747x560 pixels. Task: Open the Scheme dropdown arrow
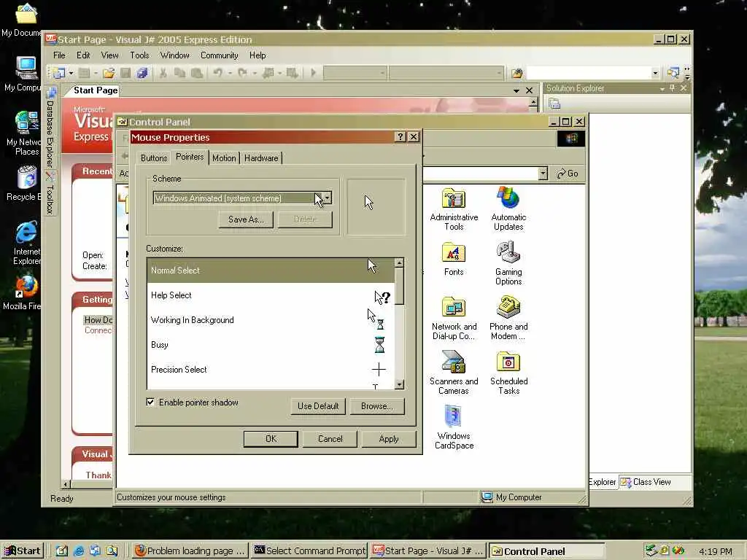(327, 198)
